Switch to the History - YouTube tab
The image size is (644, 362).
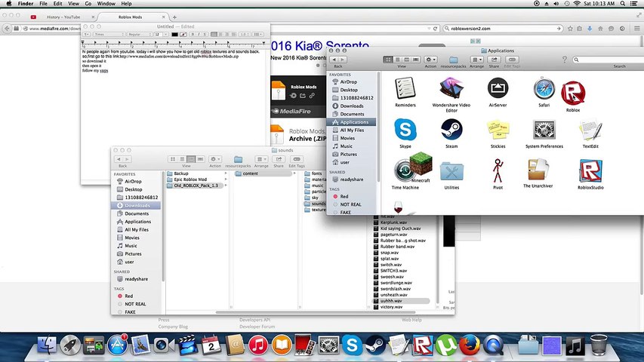point(63,17)
